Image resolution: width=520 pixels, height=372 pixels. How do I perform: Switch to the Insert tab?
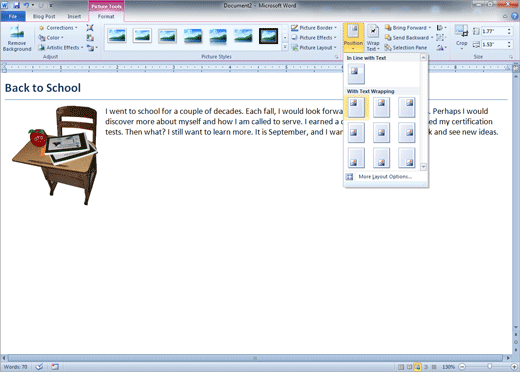(74, 16)
